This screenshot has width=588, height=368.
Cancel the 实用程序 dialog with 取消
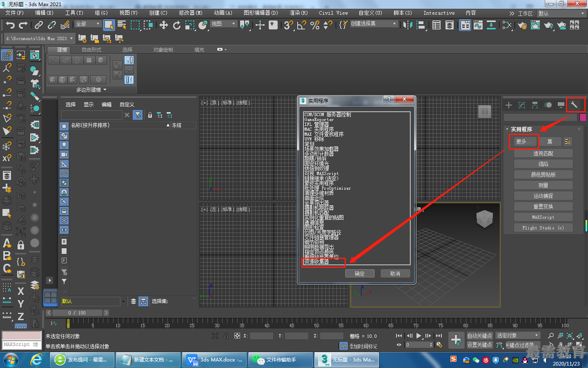click(395, 274)
